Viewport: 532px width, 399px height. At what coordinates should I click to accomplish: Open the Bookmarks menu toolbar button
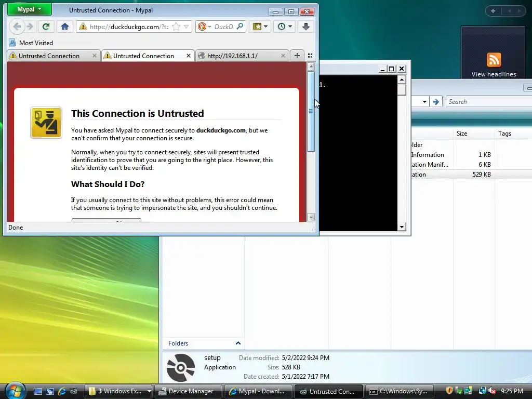tap(260, 26)
